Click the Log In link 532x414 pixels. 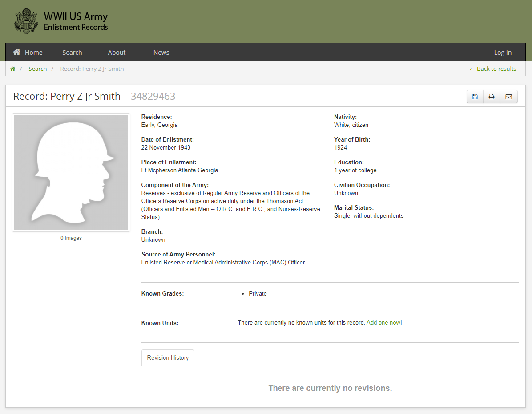pyautogui.click(x=503, y=53)
